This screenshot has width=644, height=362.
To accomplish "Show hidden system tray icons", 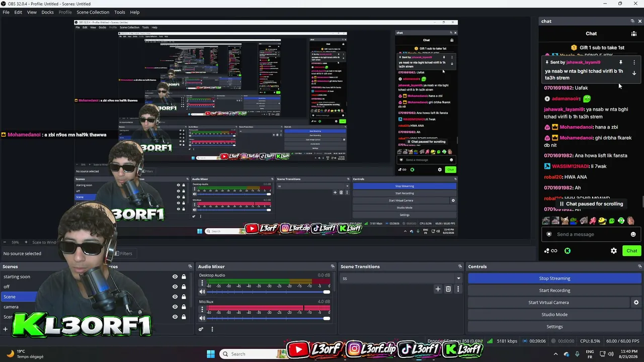I will pyautogui.click(x=555, y=354).
